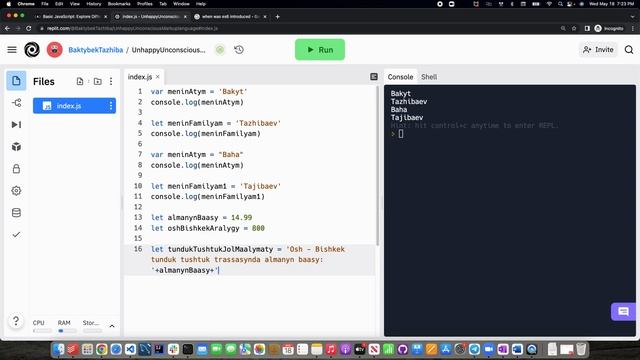
Task: Go back in the browser
Action: [x=7, y=28]
